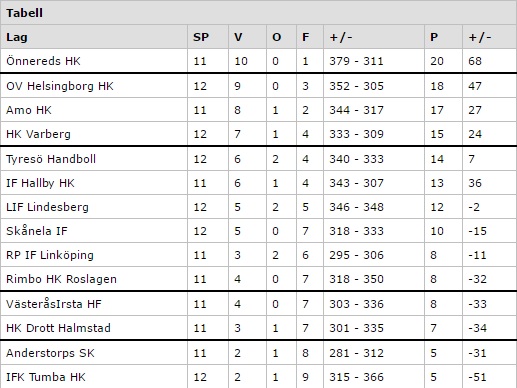Click LIF Lindesberg team name
This screenshot has width=517, height=388.
point(47,207)
